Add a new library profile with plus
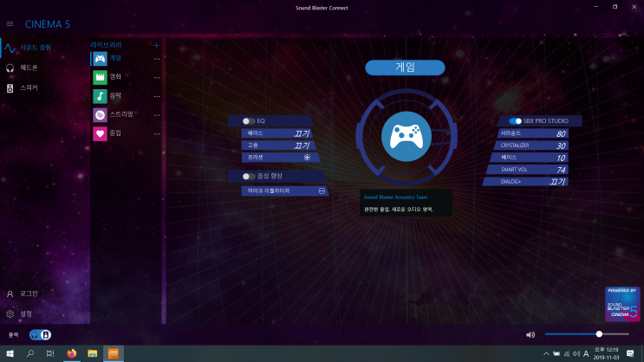Screen dimensions: 644x362 pyautogui.click(x=157, y=45)
